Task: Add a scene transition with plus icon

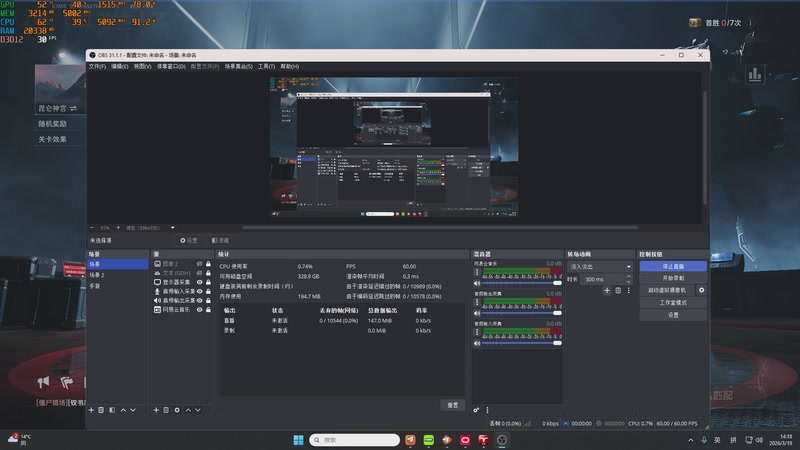Action: (x=607, y=290)
